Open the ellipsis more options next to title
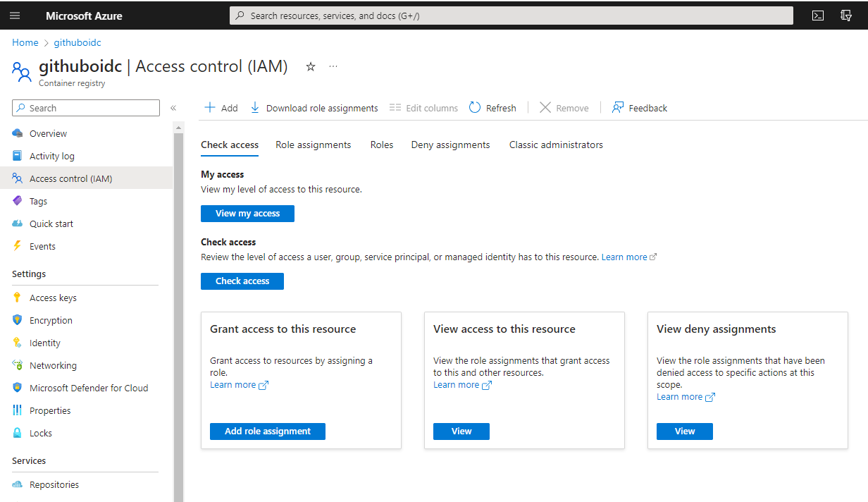 click(x=333, y=66)
